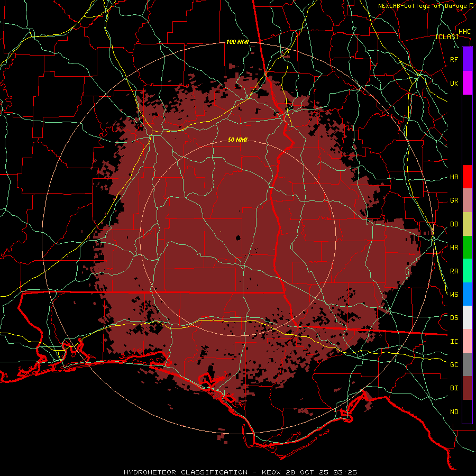Screen dimensions: 476x476
Task: Click the GR legend color block
Action: tap(467, 200)
